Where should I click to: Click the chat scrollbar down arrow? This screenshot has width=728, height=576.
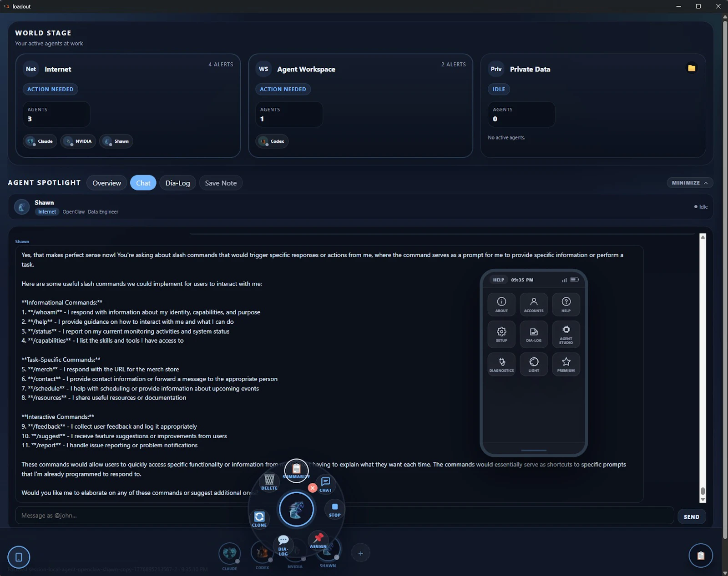pos(703,499)
